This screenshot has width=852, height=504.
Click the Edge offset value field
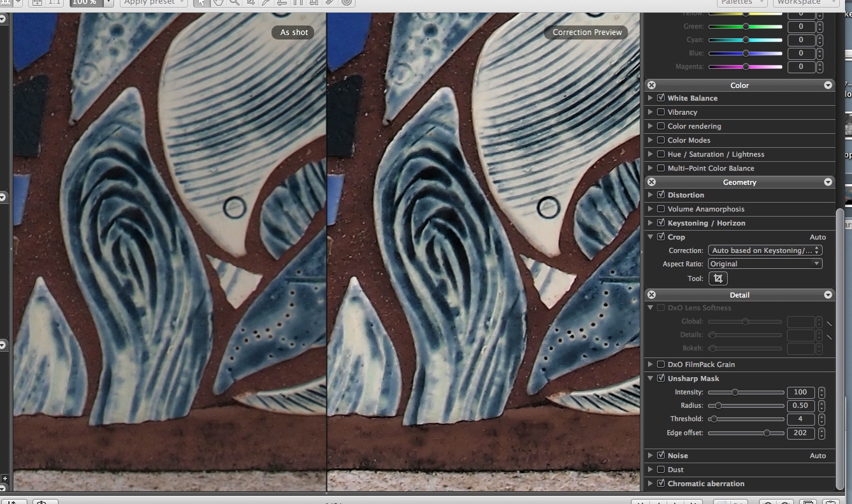point(800,433)
